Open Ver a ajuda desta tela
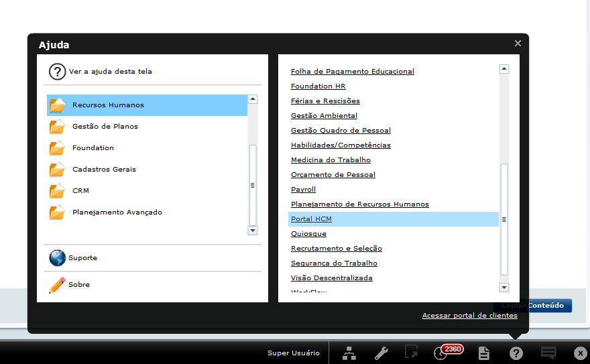Image resolution: width=590 pixels, height=364 pixels. [x=110, y=72]
